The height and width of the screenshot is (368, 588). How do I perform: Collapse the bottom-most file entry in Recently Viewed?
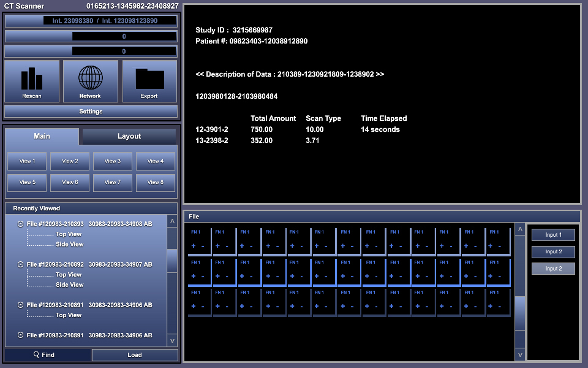pos(20,335)
